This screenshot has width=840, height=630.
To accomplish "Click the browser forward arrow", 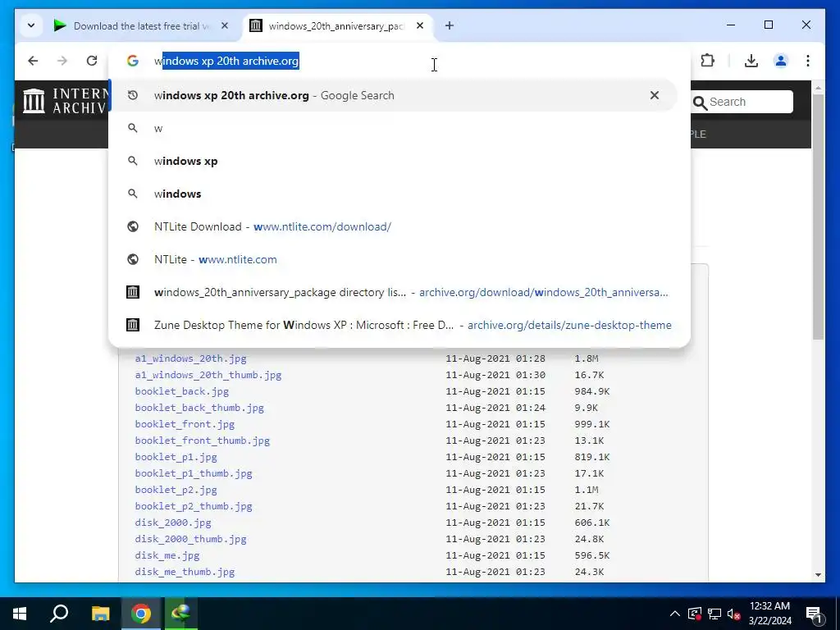I will pos(62,61).
